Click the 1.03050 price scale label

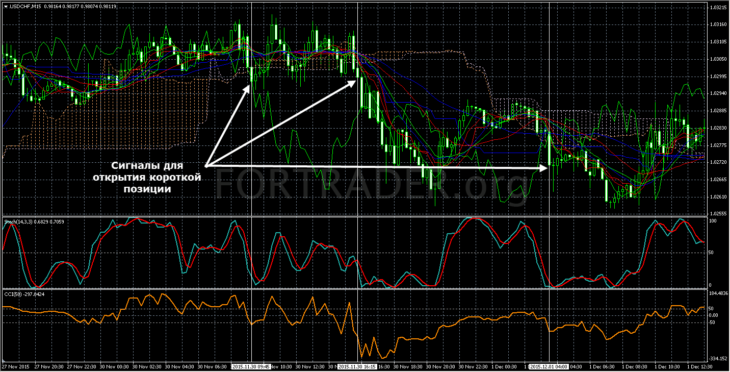tap(717, 59)
